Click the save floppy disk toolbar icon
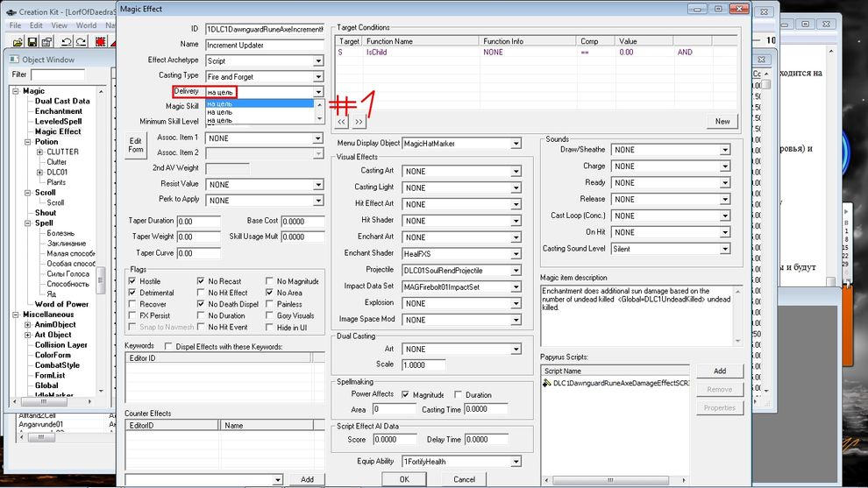The height and width of the screenshot is (488, 868). pyautogui.click(x=33, y=41)
